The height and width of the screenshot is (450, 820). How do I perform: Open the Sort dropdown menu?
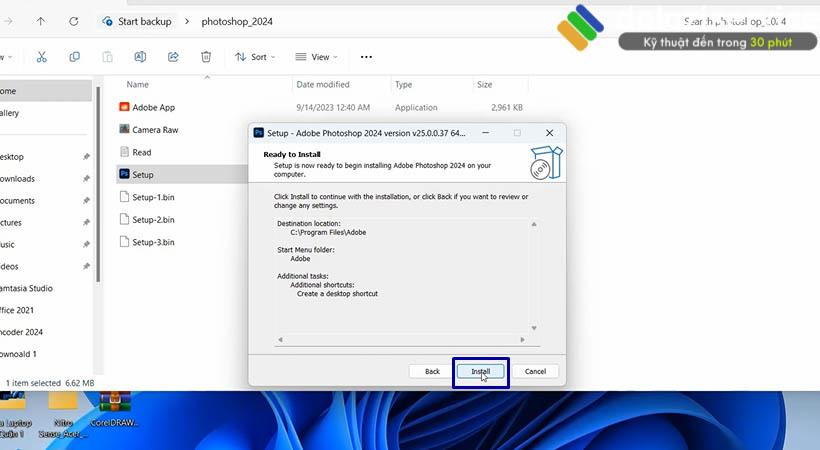coord(255,57)
